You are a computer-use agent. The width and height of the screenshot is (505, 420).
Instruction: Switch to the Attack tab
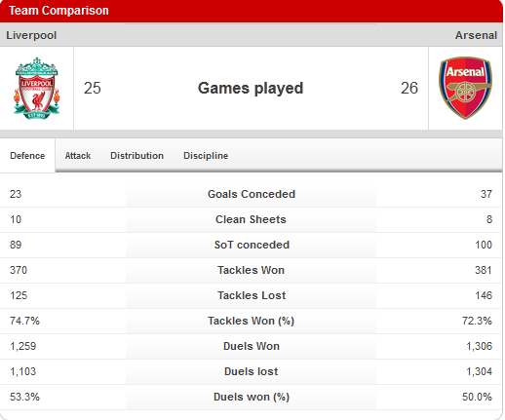point(78,156)
